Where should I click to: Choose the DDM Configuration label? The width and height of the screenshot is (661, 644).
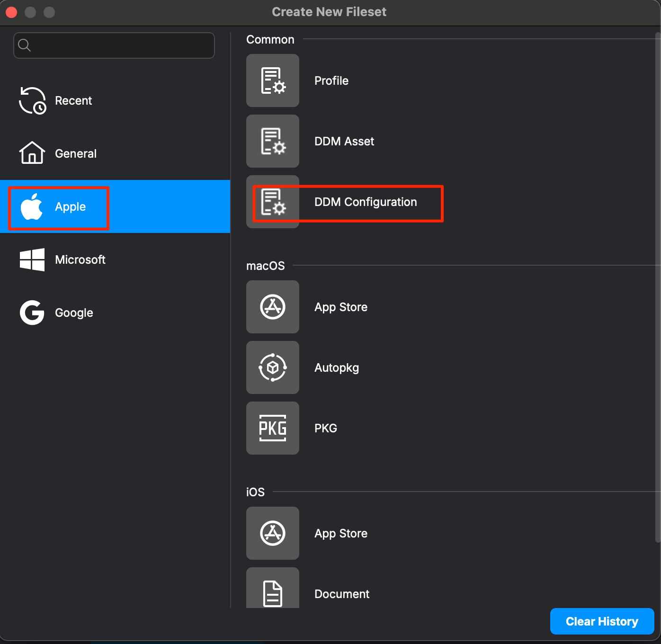coord(366,202)
